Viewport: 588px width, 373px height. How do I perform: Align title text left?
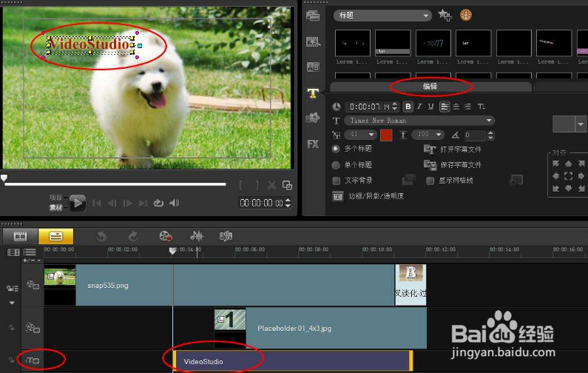tap(445, 107)
